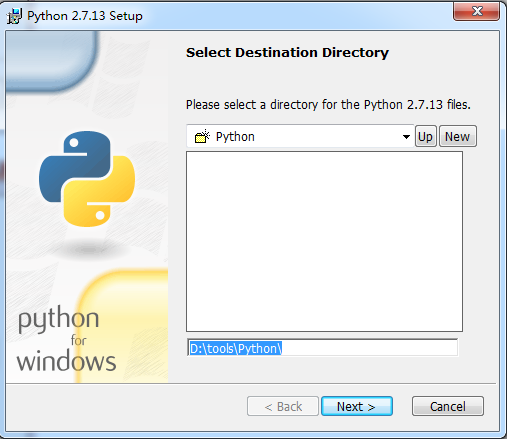Click inside the empty directory list box
Image resolution: width=507 pixels, height=439 pixels.
(x=324, y=241)
